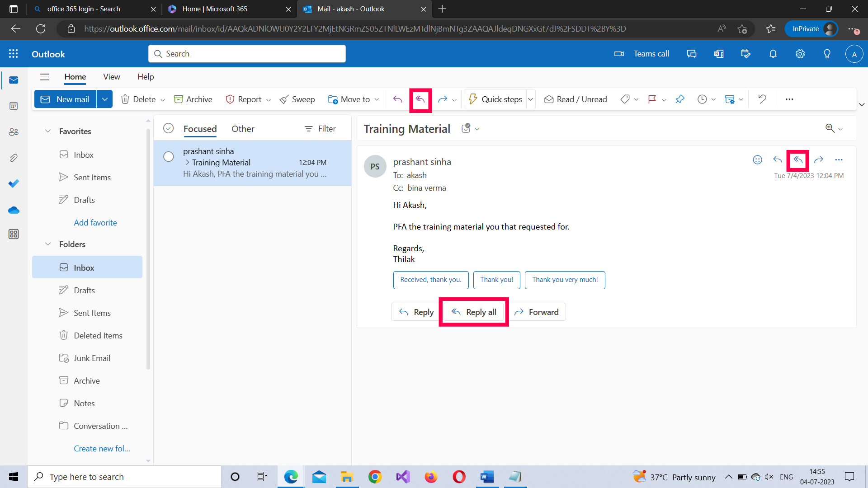Open the Outlook app launcher grid
This screenshot has height=488, width=868.
14,54
